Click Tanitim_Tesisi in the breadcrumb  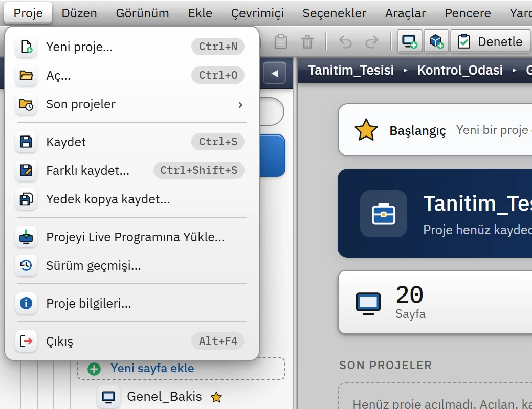[x=351, y=70]
